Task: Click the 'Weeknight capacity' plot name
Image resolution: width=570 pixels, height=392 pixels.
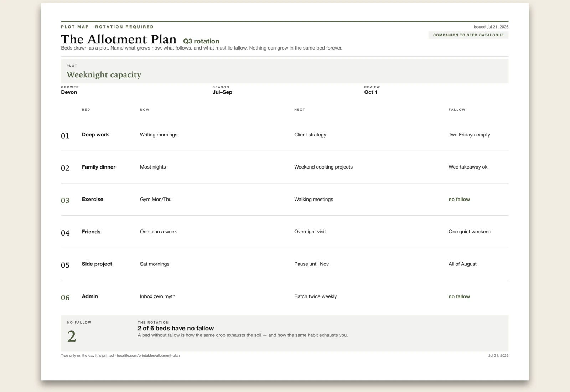Action: [104, 74]
